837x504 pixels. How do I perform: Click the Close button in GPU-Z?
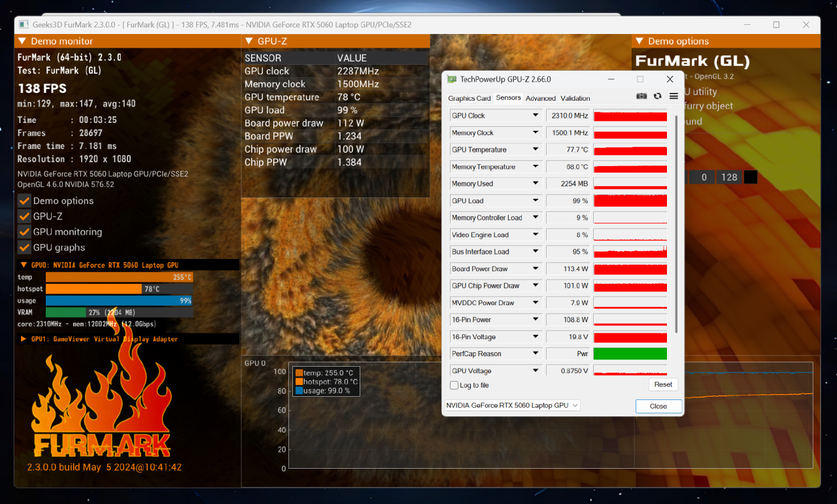click(x=658, y=406)
